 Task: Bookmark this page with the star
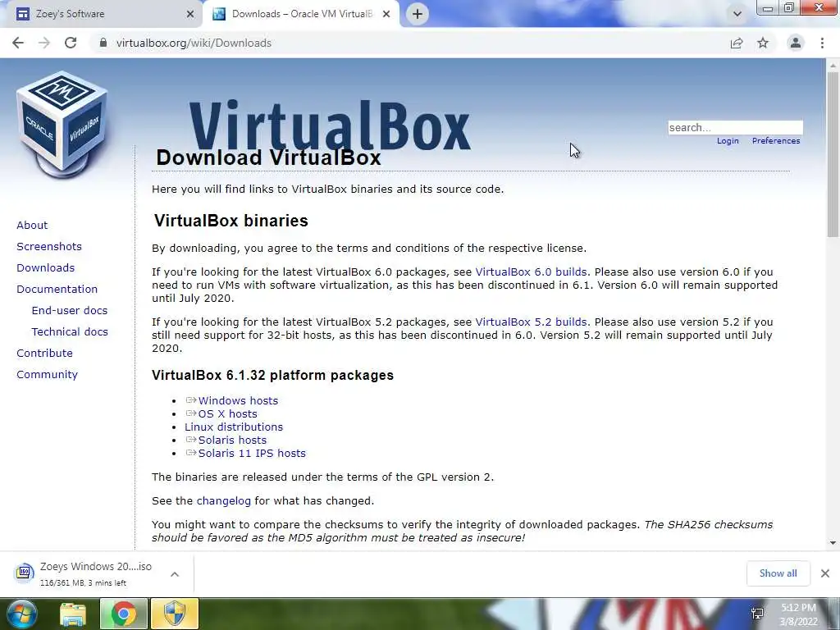(x=763, y=43)
